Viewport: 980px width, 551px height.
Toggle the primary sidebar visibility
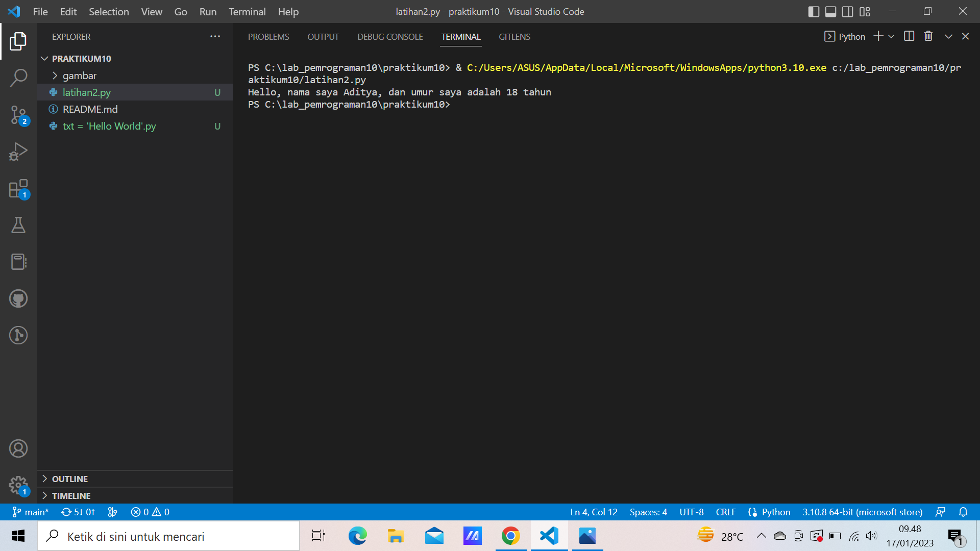tap(814, 11)
